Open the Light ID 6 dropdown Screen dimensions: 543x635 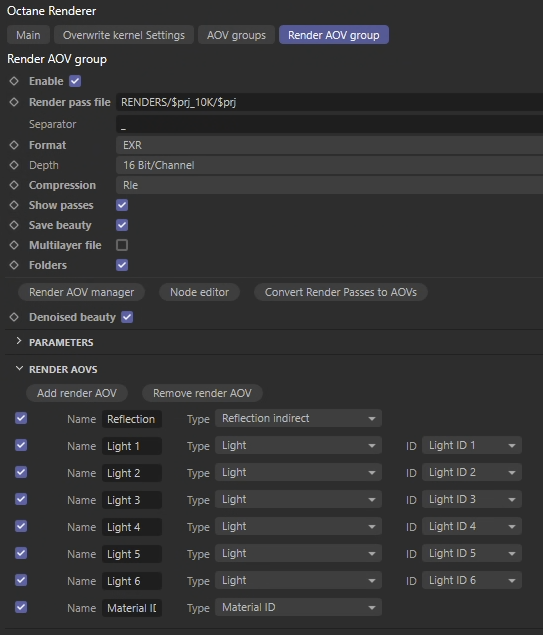point(472,580)
